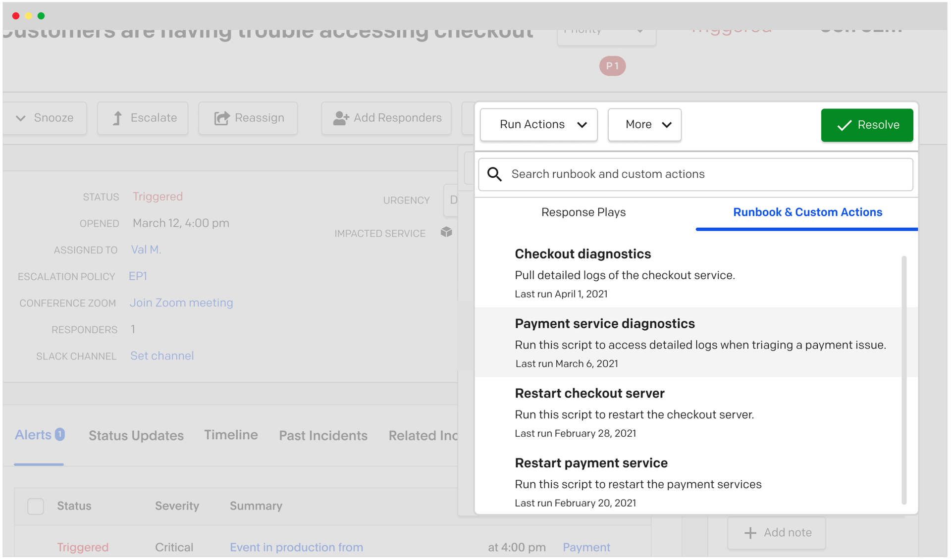Viewport: 951px width, 560px height.
Task: Toggle the select-all alerts checkbox
Action: pos(36,507)
